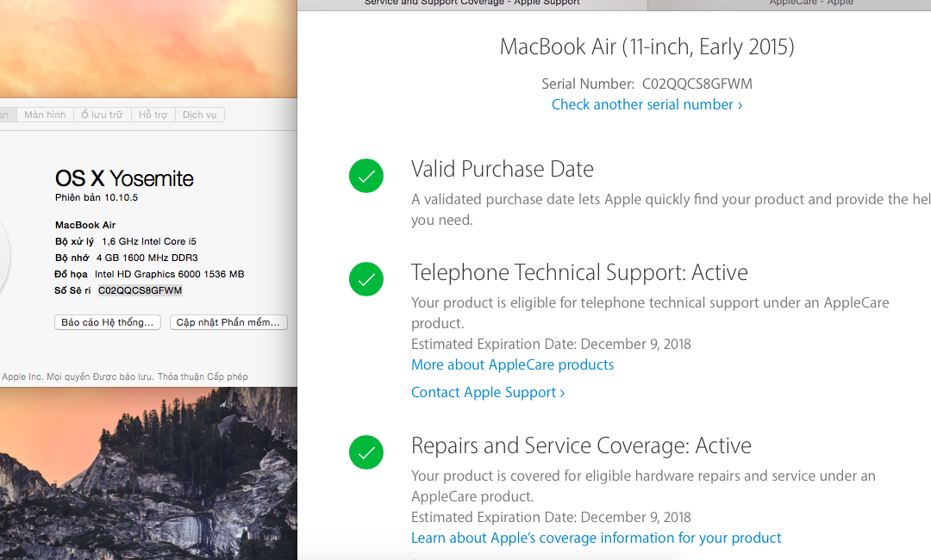Click the chevron after "Check another serial number"
Viewport: 931px width, 560px height.
(740, 104)
